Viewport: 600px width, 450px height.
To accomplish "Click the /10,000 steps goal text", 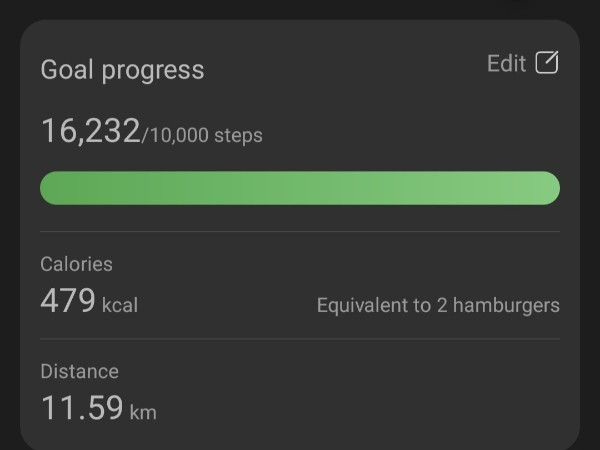I will (x=203, y=135).
